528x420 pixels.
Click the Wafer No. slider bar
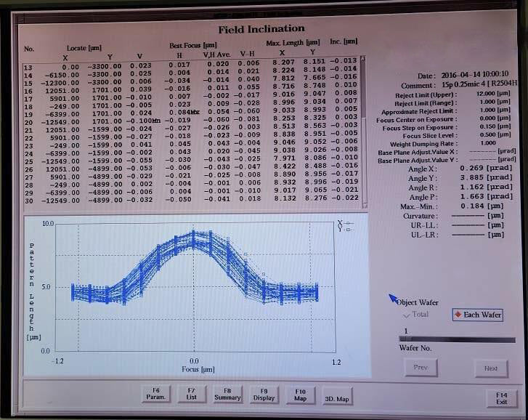(452, 339)
